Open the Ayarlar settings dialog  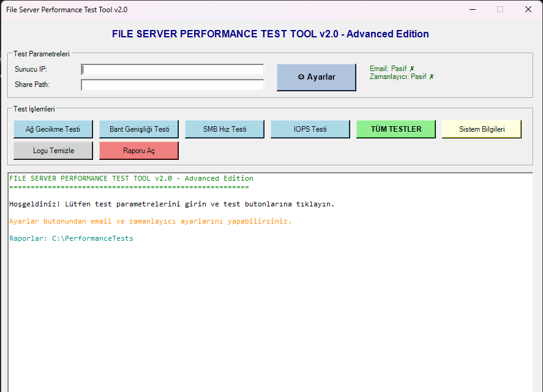316,77
